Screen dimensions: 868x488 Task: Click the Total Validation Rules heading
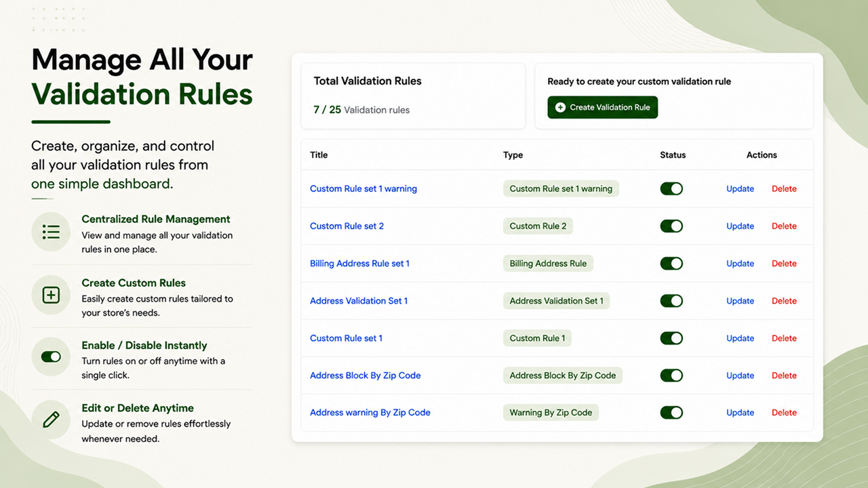pos(368,81)
